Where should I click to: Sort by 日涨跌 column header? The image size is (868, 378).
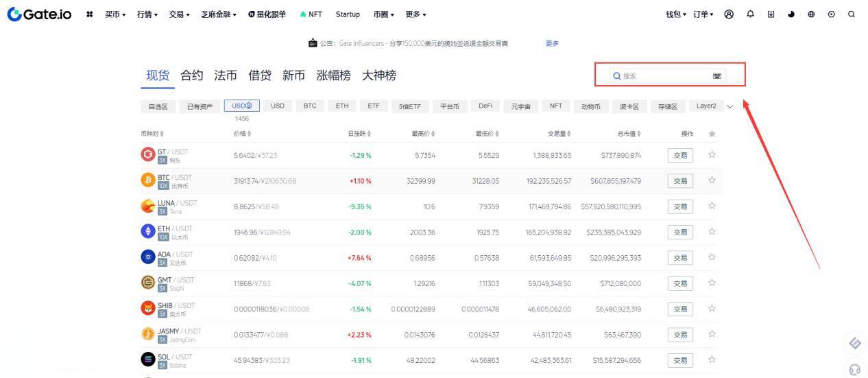tap(359, 134)
